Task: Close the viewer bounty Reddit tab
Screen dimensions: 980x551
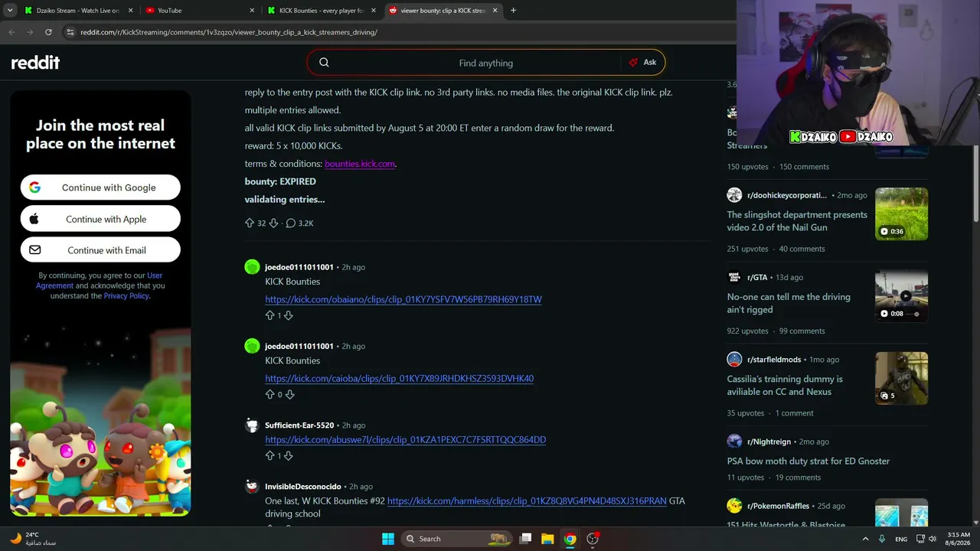Action: [x=495, y=11]
